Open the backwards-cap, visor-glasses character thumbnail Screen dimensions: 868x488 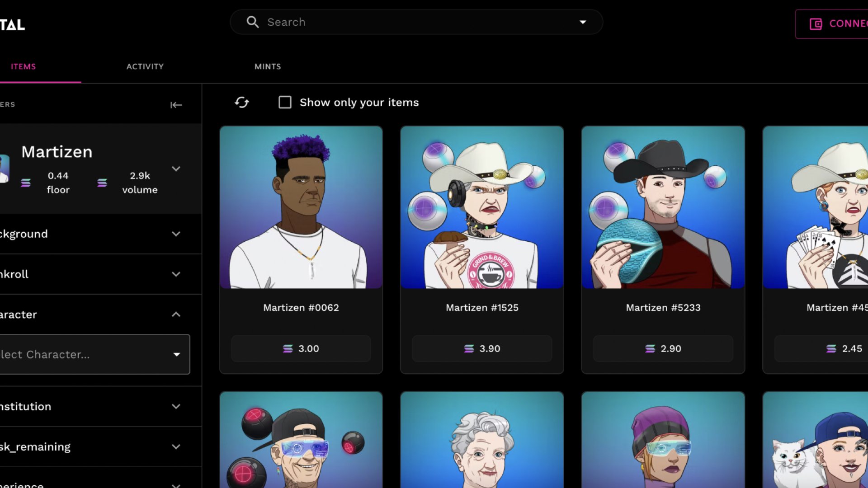(301, 440)
